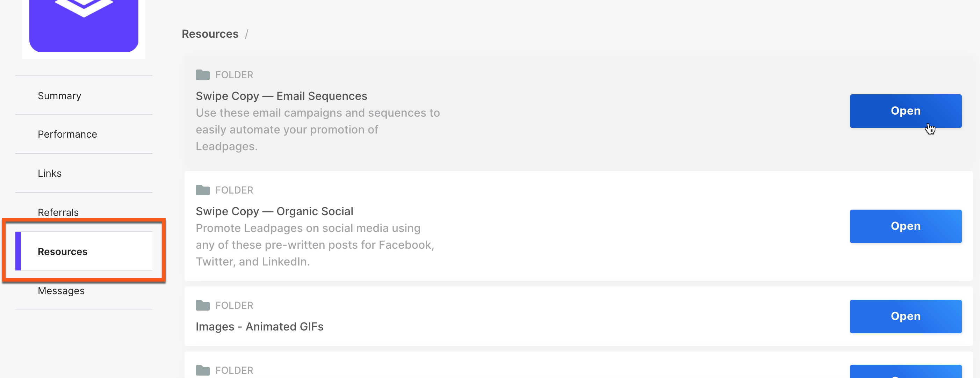Click the 'Swipe Copy — Organic Social' title
The height and width of the screenshot is (378, 980).
(274, 211)
